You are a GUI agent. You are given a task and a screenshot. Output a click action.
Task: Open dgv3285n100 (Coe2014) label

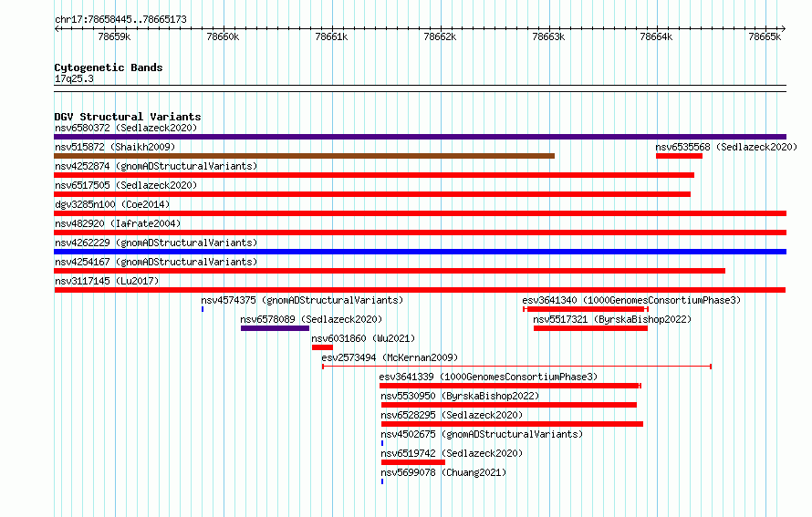[112, 204]
